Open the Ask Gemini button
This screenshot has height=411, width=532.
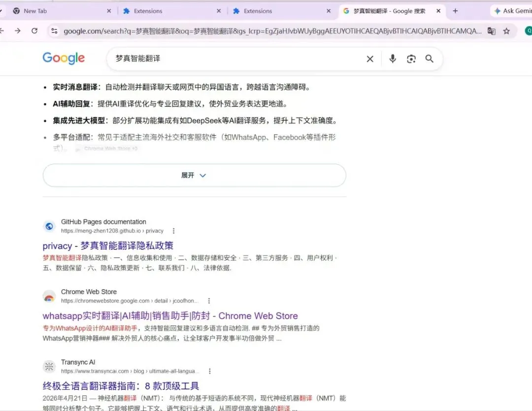tap(512, 11)
